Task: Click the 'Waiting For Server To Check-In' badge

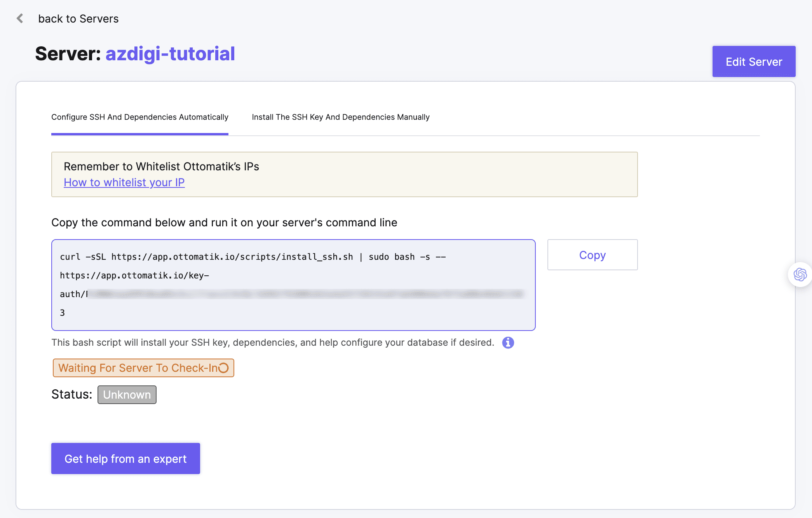Action: [x=138, y=368]
